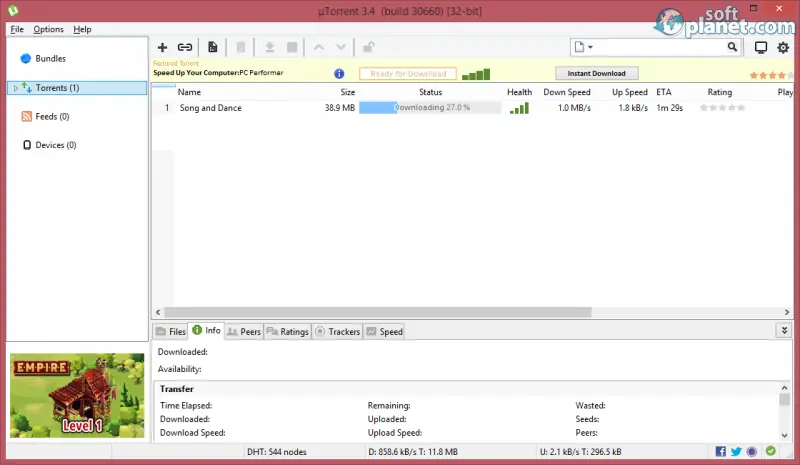Click the green network OK checkmark icon
Screen dimensions: 800x465
coord(770,451)
